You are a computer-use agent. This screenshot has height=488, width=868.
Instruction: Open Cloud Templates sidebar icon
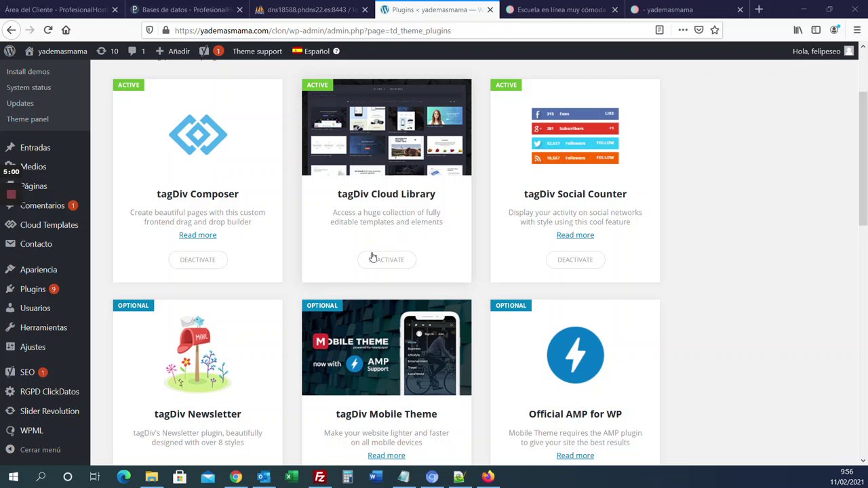tap(9, 224)
